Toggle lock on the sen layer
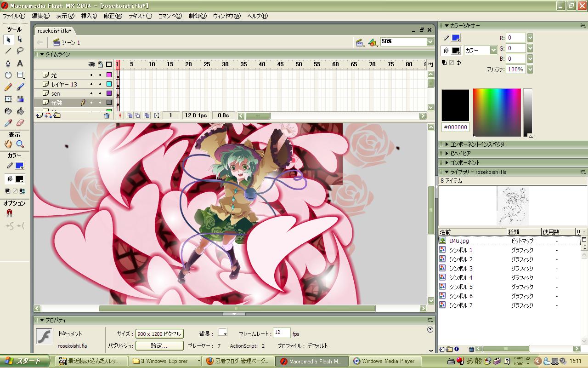Image resolution: width=588 pixels, height=368 pixels. coord(100,93)
